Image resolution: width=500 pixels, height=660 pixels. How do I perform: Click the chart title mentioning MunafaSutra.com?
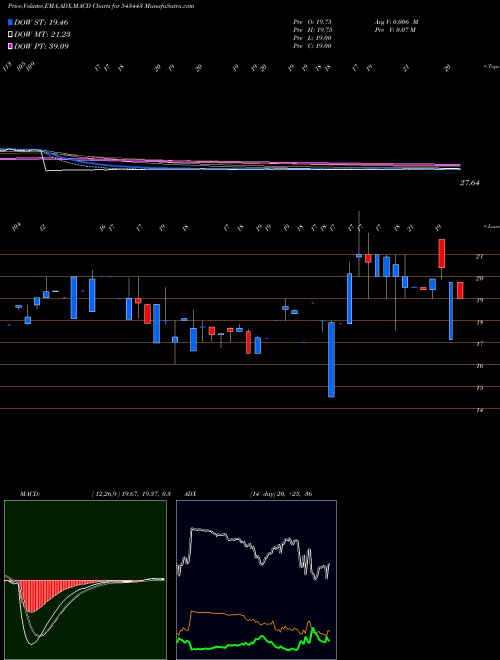tap(101, 7)
